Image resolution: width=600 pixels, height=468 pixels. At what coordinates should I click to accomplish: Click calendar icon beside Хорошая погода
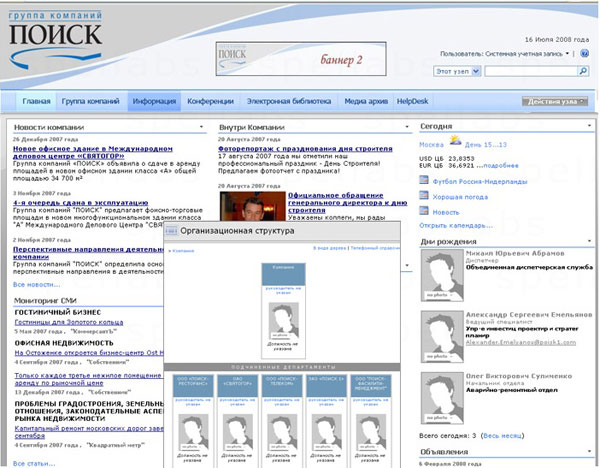(424, 195)
